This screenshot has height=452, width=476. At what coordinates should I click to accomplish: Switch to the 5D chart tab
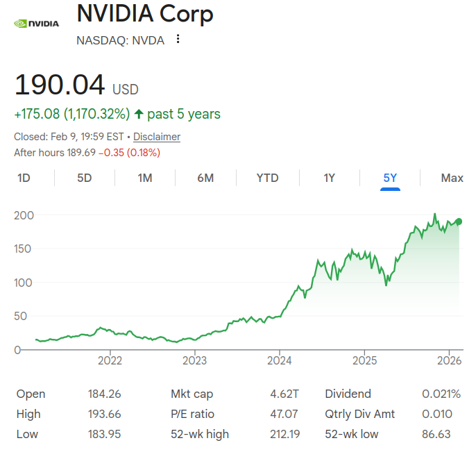(x=84, y=178)
